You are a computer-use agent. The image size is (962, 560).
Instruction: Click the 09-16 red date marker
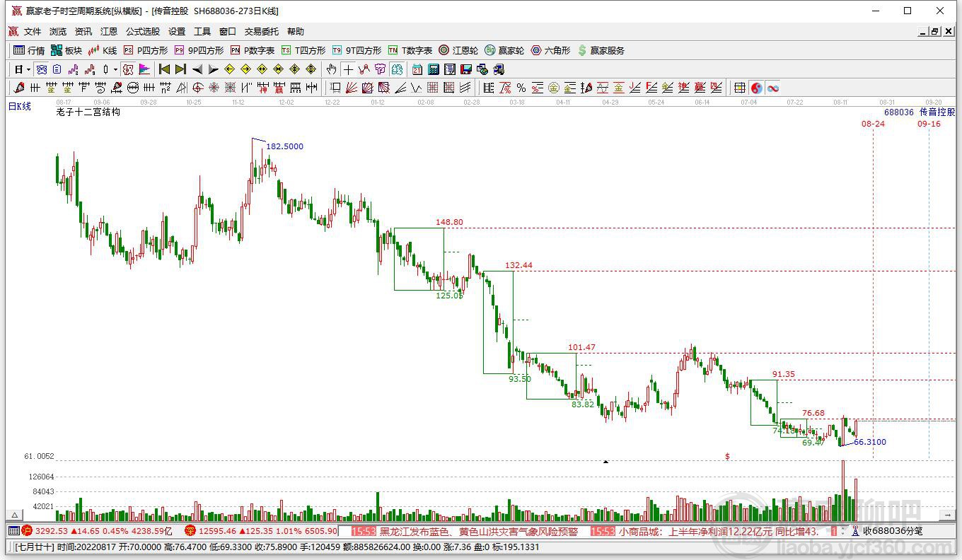[x=929, y=124]
